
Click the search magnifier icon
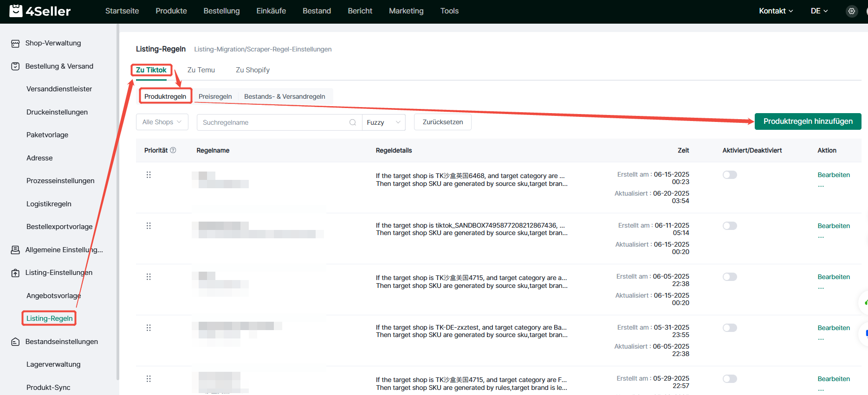pyautogui.click(x=353, y=122)
